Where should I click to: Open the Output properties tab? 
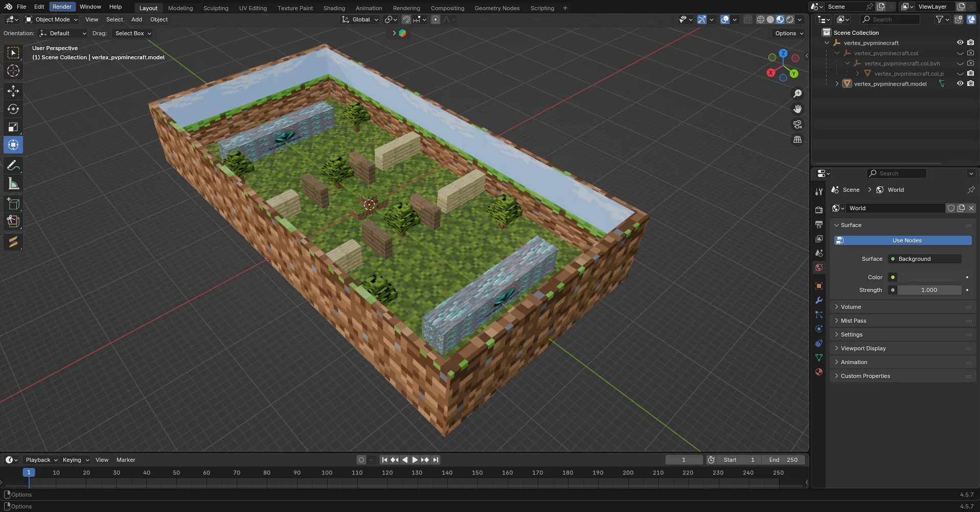click(819, 225)
